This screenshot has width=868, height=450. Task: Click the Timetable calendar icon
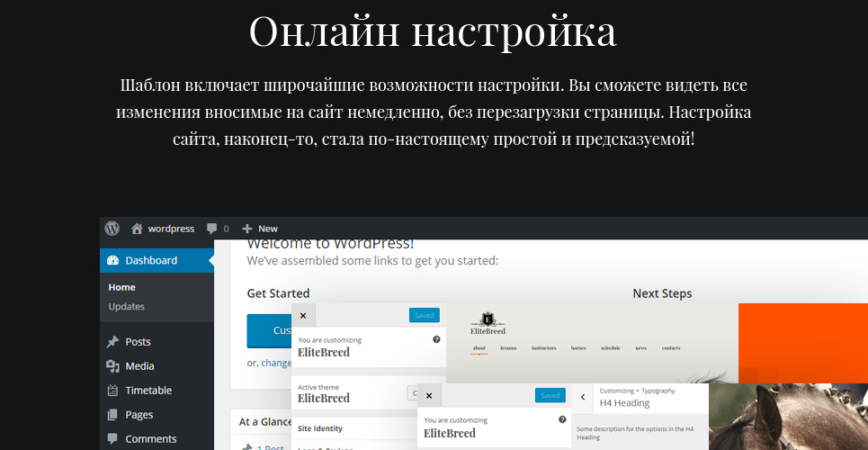[x=112, y=391]
